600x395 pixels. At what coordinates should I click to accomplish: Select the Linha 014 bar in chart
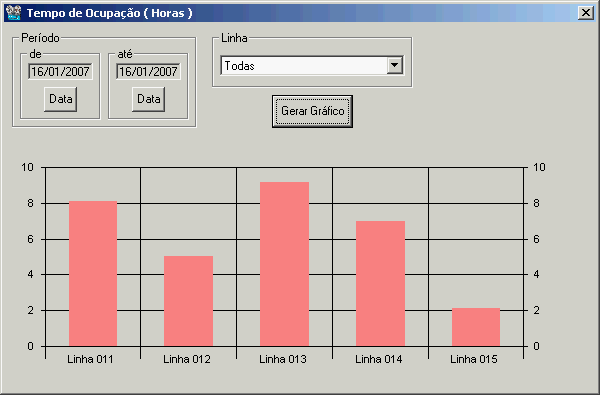pos(380,284)
